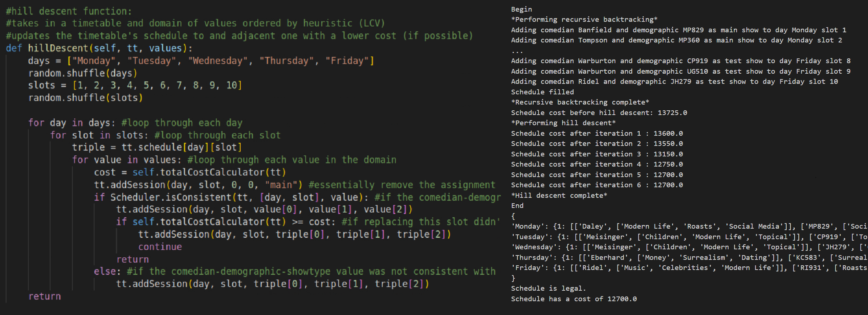Viewport: 868px width, 315px height.
Task: Click the 'Scheduler.isConsistent' call
Action: 171,197
